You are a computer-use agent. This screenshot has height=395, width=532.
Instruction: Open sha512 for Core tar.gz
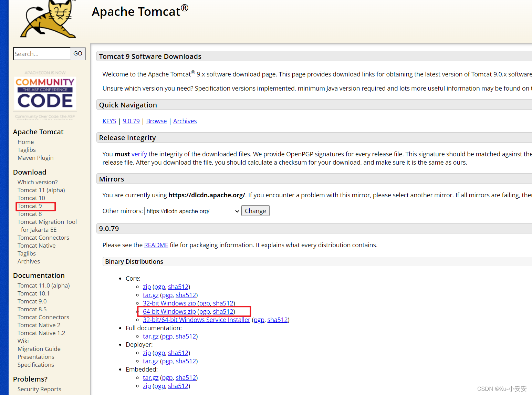point(186,295)
